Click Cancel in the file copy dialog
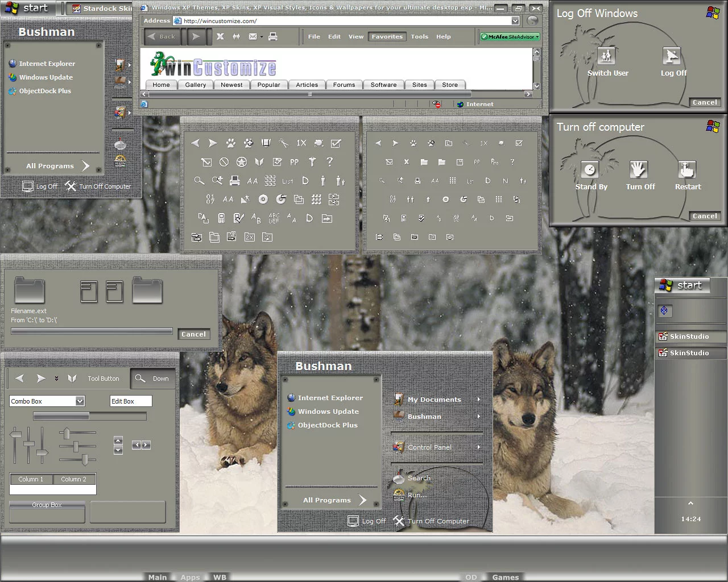The width and height of the screenshot is (728, 582). click(193, 334)
